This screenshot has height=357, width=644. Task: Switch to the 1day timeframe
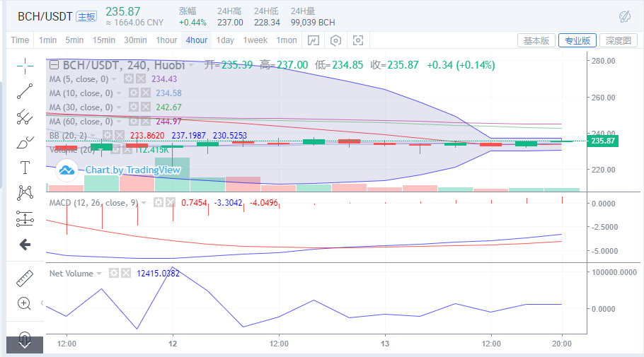point(225,40)
